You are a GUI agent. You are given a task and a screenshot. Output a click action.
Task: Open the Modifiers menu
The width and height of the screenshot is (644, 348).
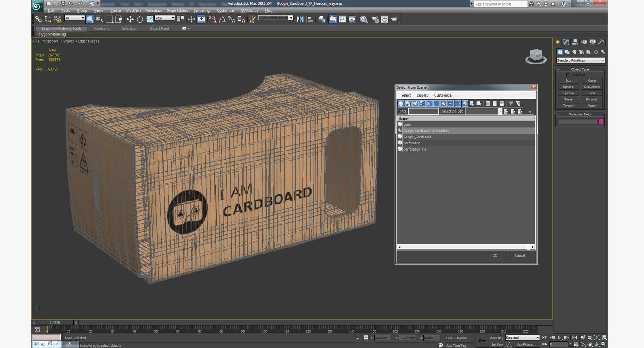tap(134, 10)
